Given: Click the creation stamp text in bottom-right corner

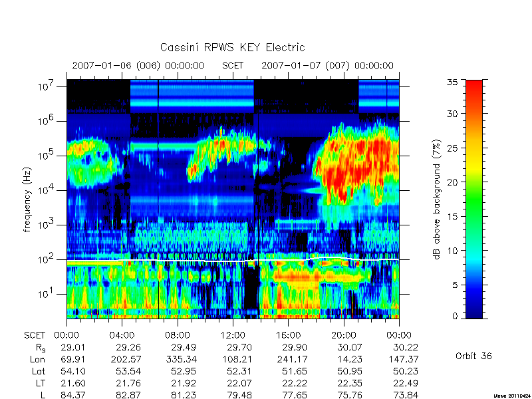Looking at the screenshot, I should [x=511, y=396].
